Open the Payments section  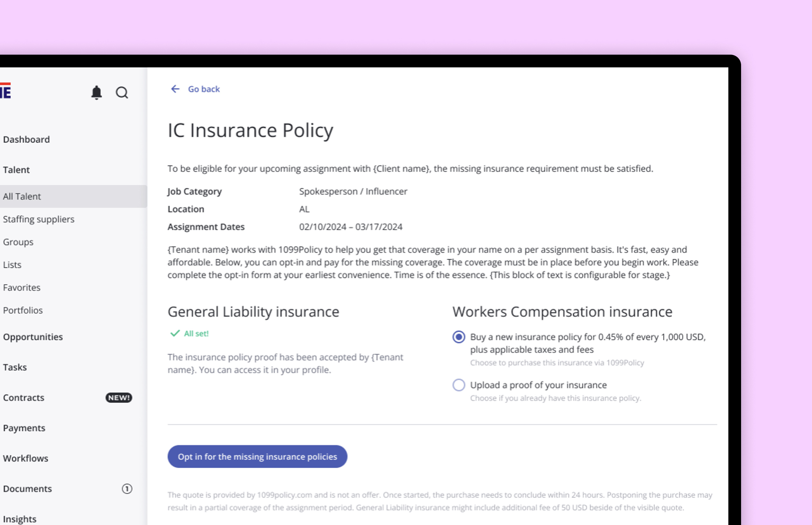[x=24, y=428]
